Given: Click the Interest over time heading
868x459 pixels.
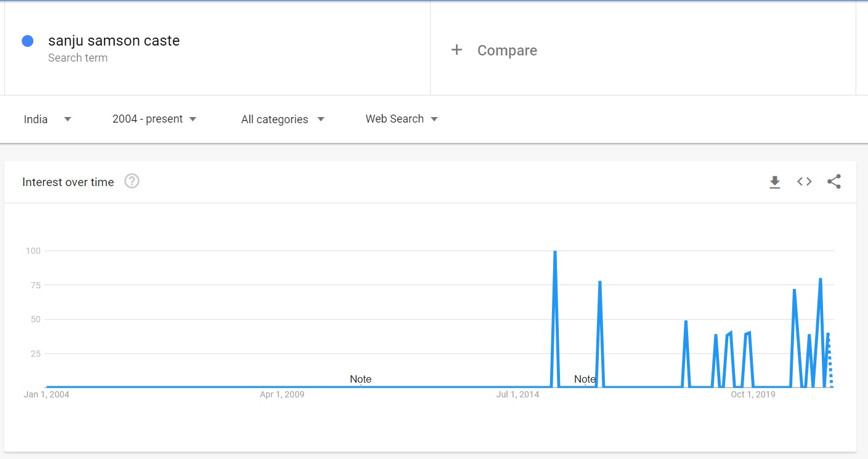Looking at the screenshot, I should click(x=68, y=182).
